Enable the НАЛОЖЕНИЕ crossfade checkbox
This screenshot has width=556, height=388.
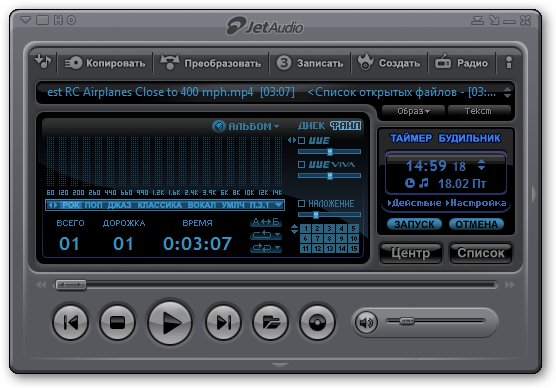tap(301, 203)
